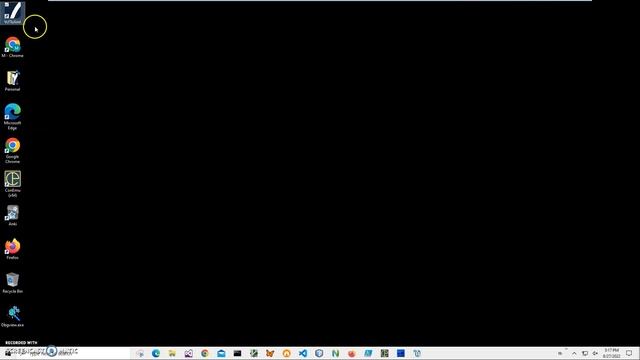Select the Microsoft Edge desktop shortcut
Viewport: 640px width, 360px height.
point(12,117)
